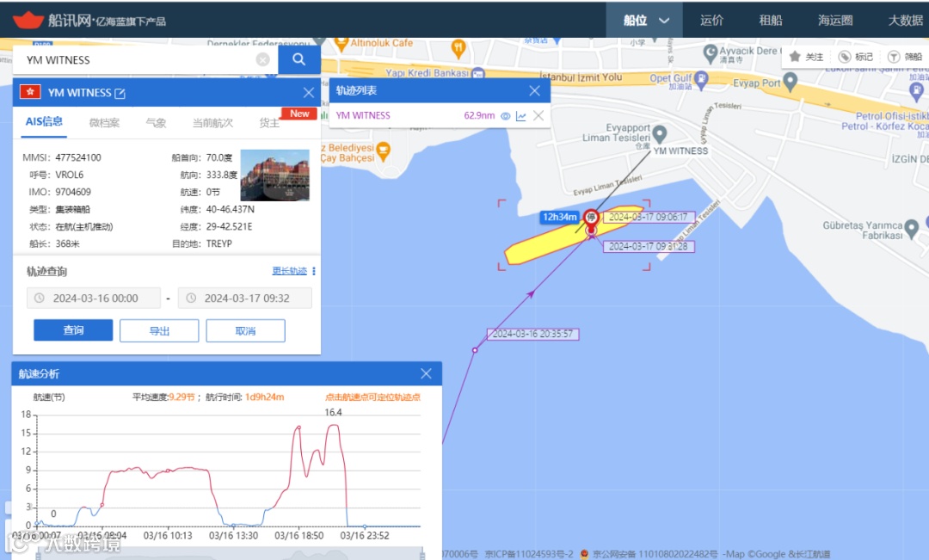Click the Evyap Port map pin
The height and width of the screenshot is (560, 929).
click(x=790, y=83)
